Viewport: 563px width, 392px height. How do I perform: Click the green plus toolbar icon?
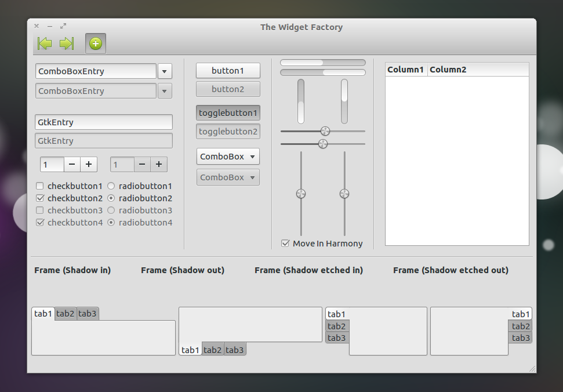95,43
